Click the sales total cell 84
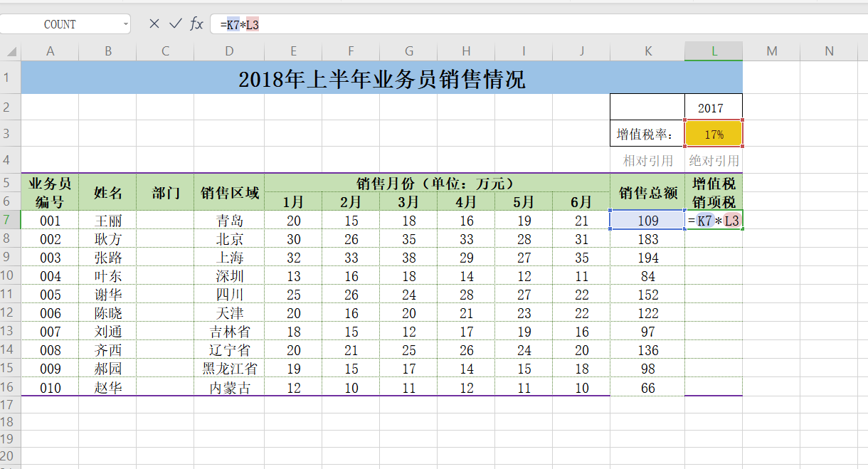The width and height of the screenshot is (868, 469). pyautogui.click(x=647, y=276)
